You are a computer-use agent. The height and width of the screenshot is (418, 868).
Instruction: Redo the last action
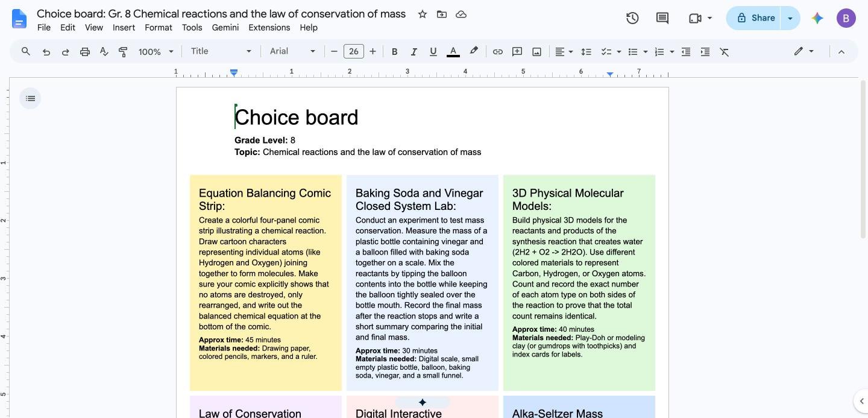tap(65, 52)
